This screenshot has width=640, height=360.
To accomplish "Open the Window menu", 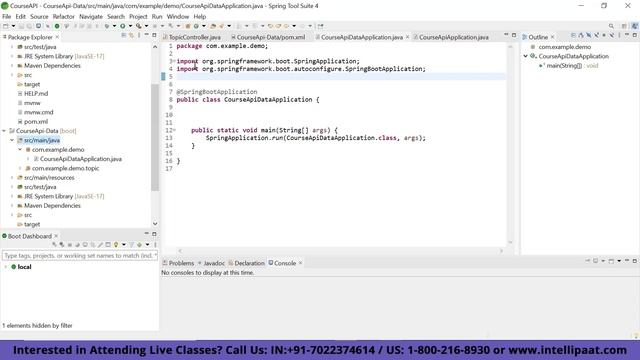I will (178, 16).
